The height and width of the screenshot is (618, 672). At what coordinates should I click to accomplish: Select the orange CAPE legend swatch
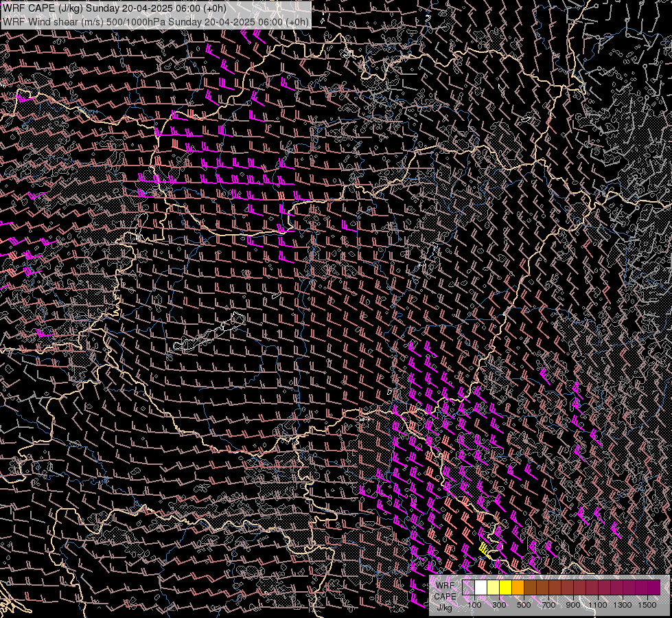518,588
